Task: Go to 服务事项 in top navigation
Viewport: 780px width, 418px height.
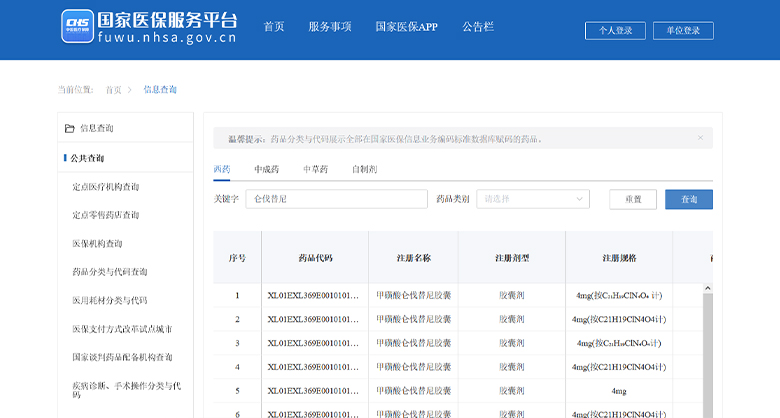Action: coord(329,27)
